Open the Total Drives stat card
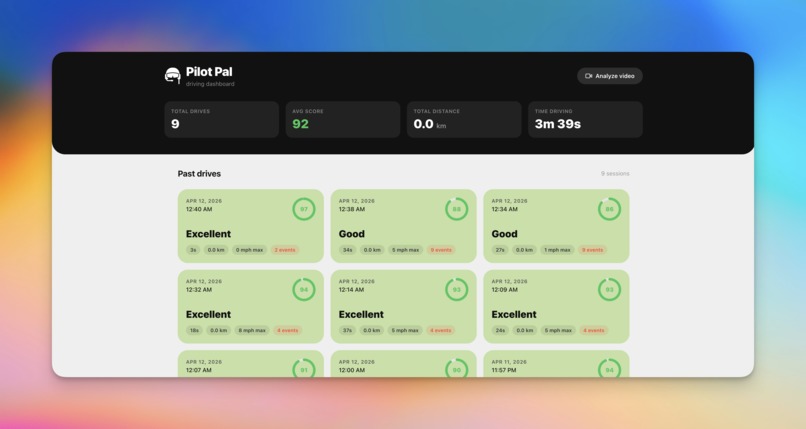This screenshot has width=806, height=429. [x=222, y=119]
